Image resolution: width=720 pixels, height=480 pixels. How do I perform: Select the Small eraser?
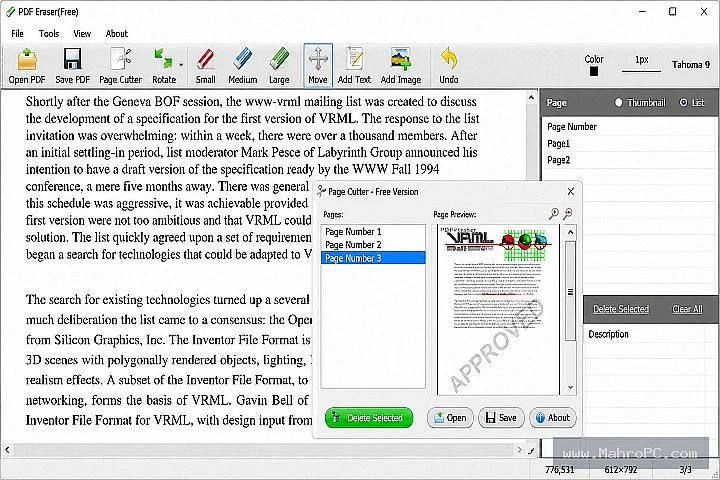205,66
